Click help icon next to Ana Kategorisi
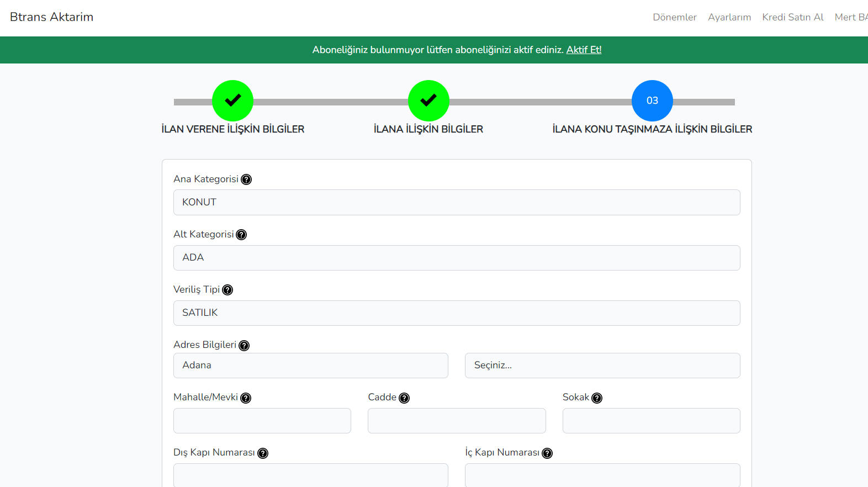The height and width of the screenshot is (487, 868). pos(246,179)
